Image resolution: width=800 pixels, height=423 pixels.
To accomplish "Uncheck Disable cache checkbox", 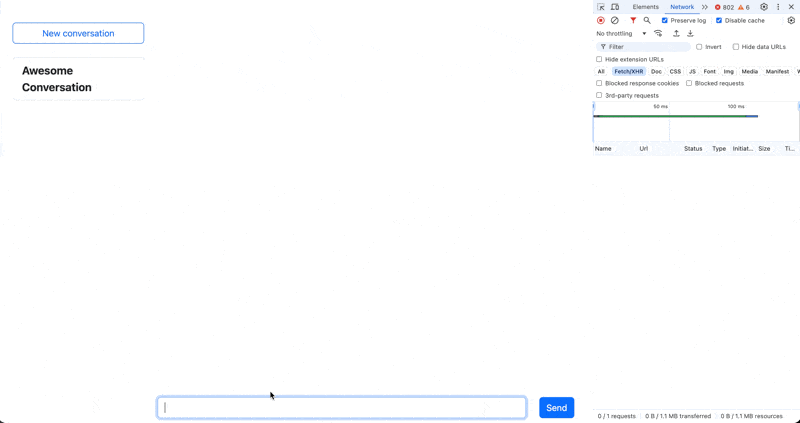I will click(x=719, y=20).
